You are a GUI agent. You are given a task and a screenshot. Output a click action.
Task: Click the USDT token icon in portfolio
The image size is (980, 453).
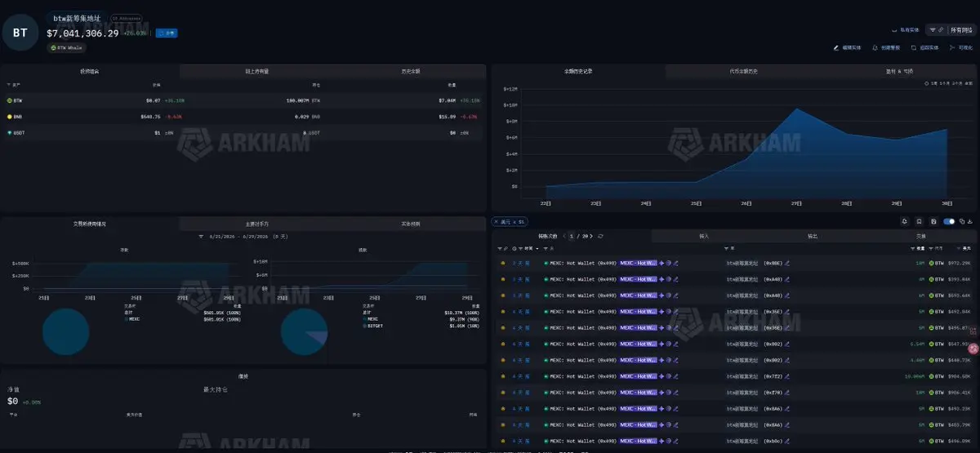[x=10, y=132]
